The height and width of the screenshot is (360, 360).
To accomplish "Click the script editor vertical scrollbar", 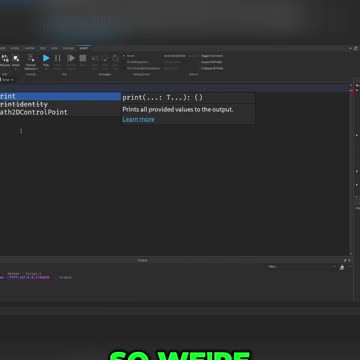I will pyautogui.click(x=351, y=170).
